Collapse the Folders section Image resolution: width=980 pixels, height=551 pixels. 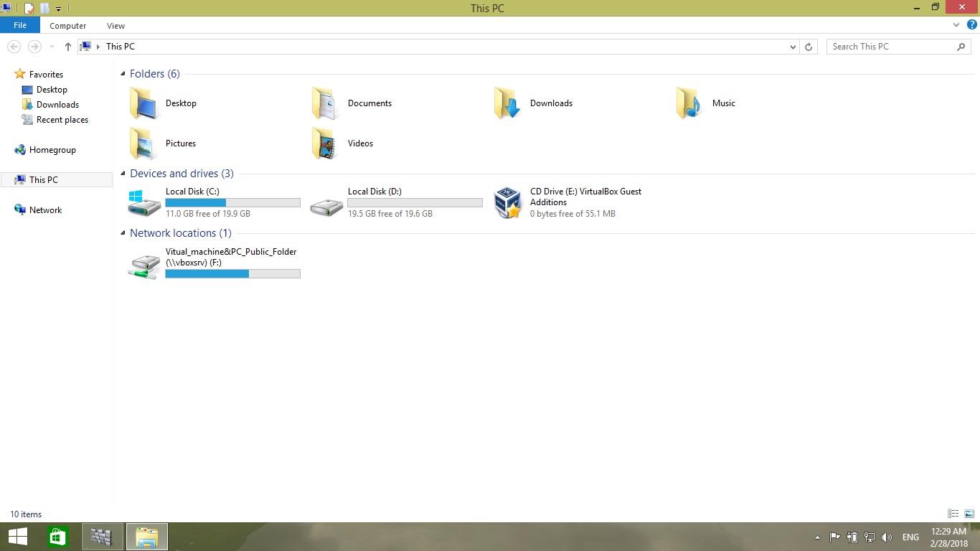click(123, 73)
